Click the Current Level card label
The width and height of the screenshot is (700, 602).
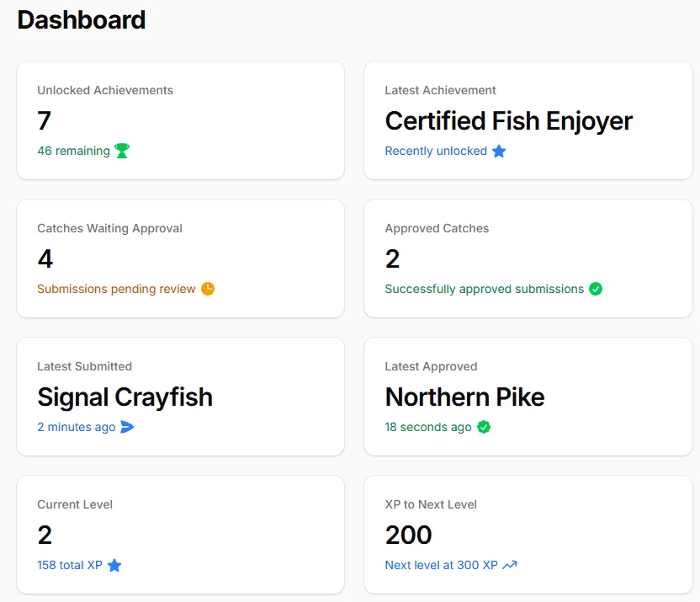(75, 504)
